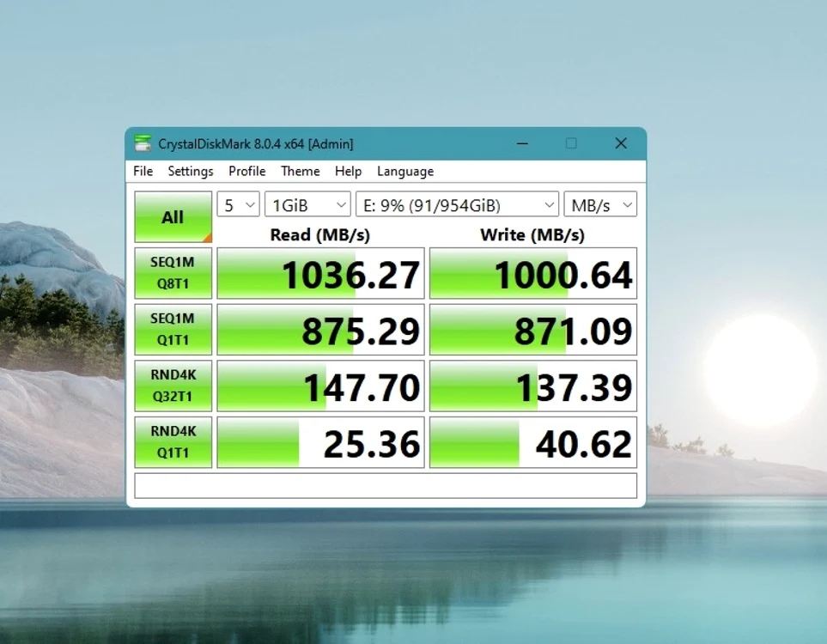
Task: Open the Theme menu
Action: pyautogui.click(x=300, y=172)
